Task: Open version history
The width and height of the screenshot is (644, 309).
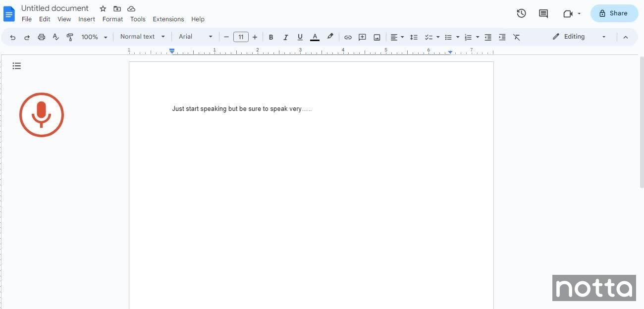Action: coord(521,13)
